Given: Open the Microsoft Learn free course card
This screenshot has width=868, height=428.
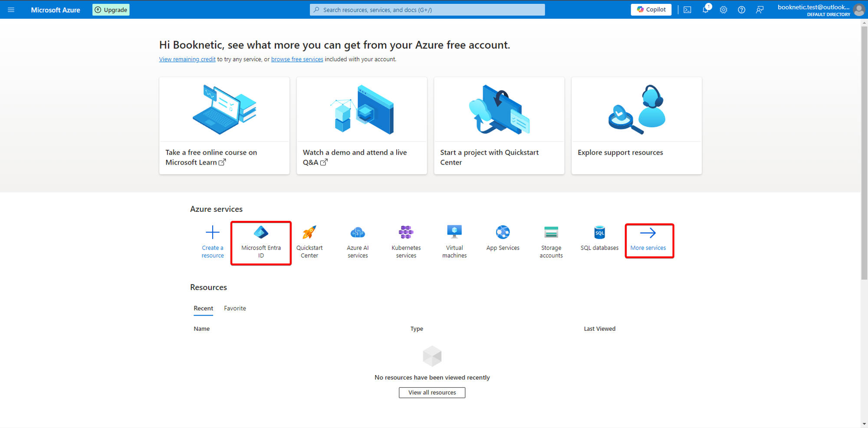Looking at the screenshot, I should (224, 126).
